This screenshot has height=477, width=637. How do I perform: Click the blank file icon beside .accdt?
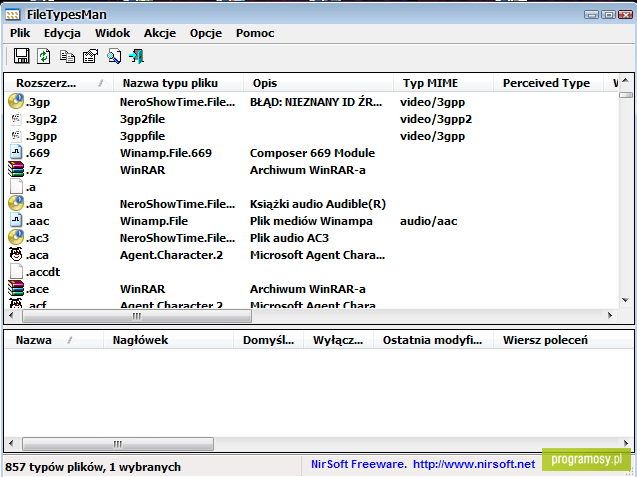pyautogui.click(x=16, y=271)
